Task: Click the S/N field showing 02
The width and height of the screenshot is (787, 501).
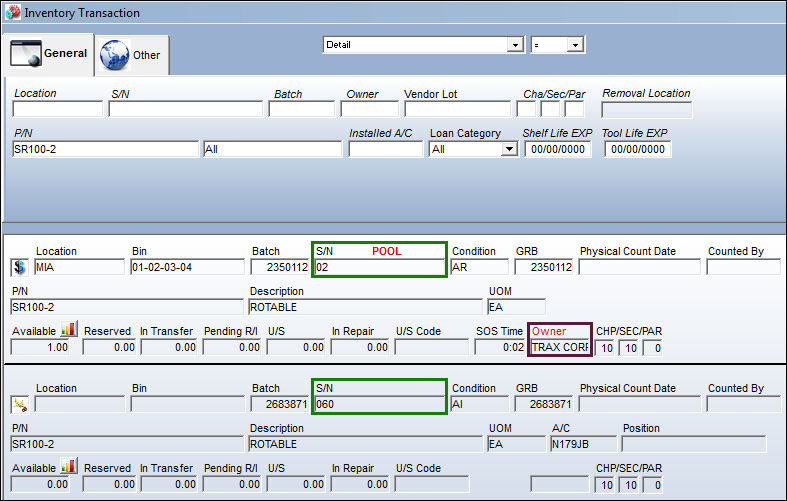Action: point(379,267)
